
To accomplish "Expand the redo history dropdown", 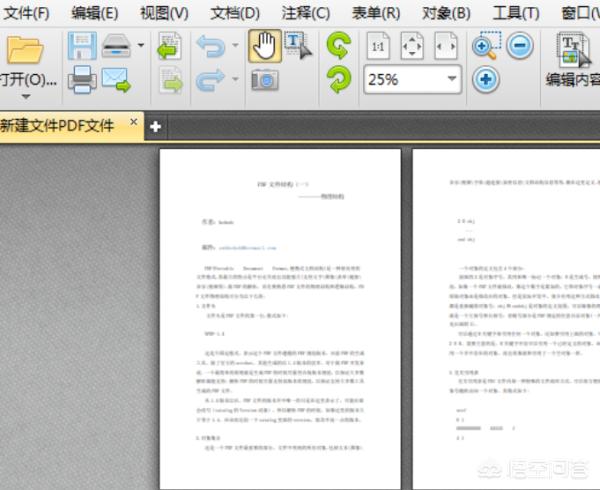I will click(x=235, y=79).
